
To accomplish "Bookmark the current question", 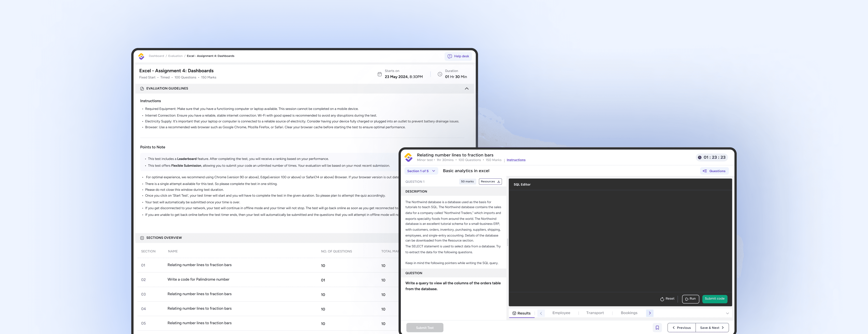I will pos(657,328).
